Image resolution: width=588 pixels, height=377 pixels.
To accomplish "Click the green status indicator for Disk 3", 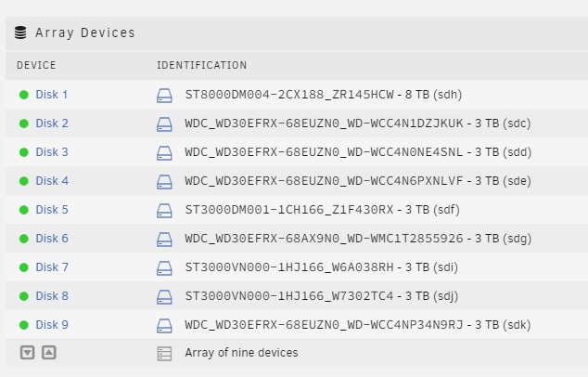I will pos(23,152).
